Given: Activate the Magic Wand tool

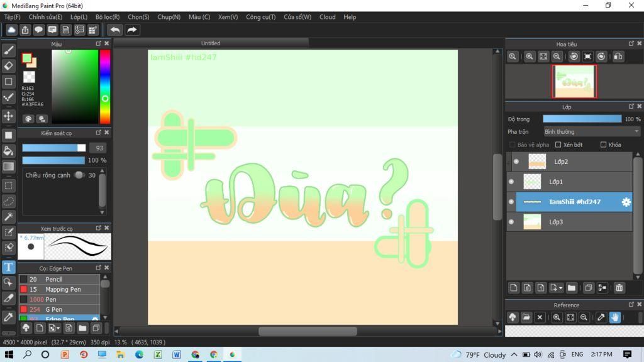Looking at the screenshot, I should pos(9,217).
